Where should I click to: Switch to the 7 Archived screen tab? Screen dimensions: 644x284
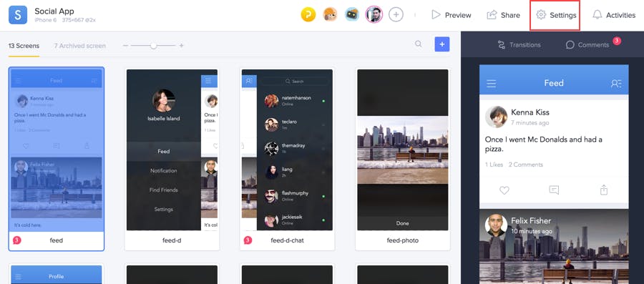point(79,46)
